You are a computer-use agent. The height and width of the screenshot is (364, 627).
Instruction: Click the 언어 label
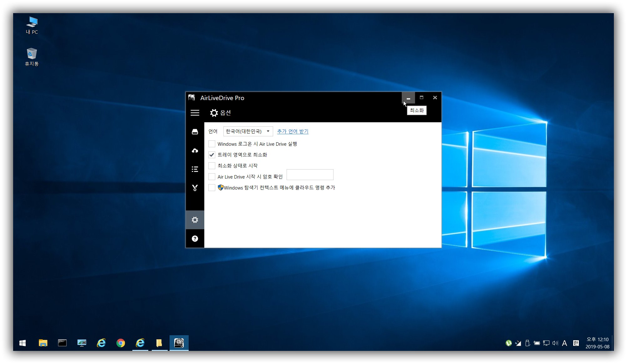pyautogui.click(x=213, y=131)
